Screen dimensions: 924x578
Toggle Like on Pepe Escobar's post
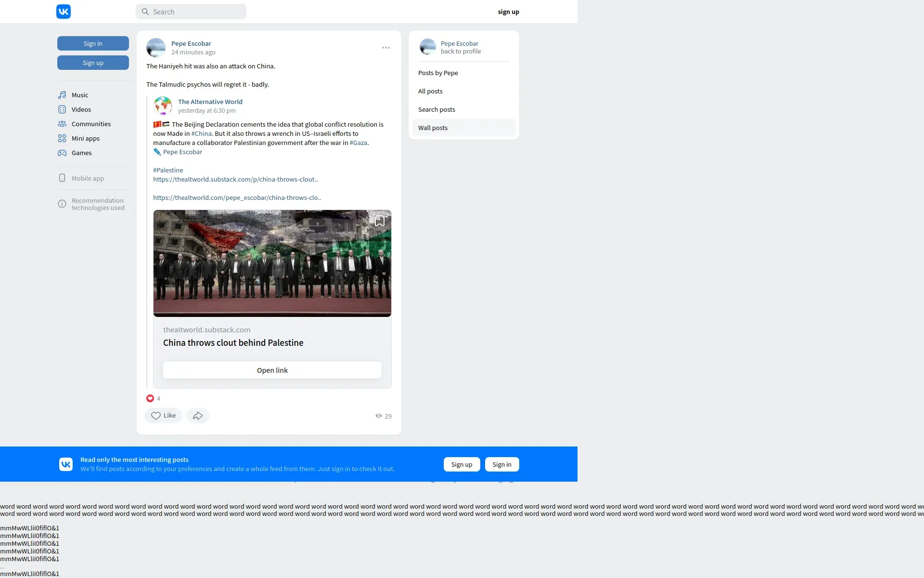[x=164, y=416]
